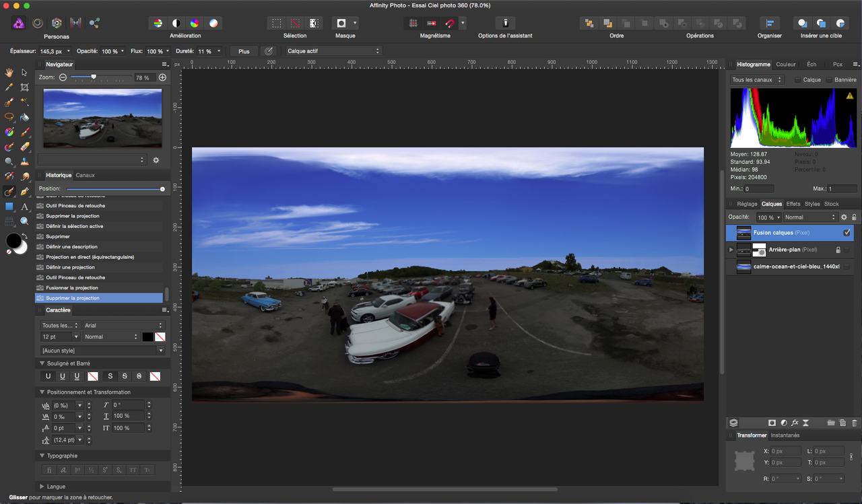Open Options de l'assistant
The width and height of the screenshot is (862, 504).
point(505,23)
